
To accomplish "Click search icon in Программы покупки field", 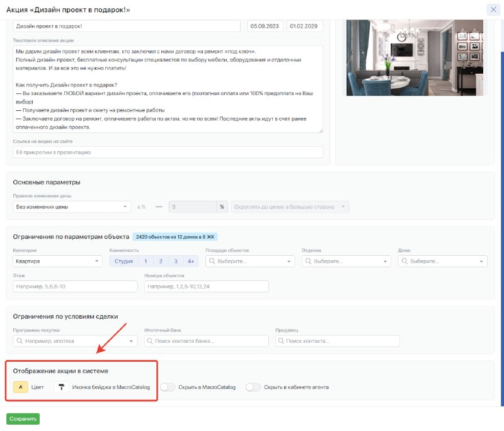I will coord(20,341).
